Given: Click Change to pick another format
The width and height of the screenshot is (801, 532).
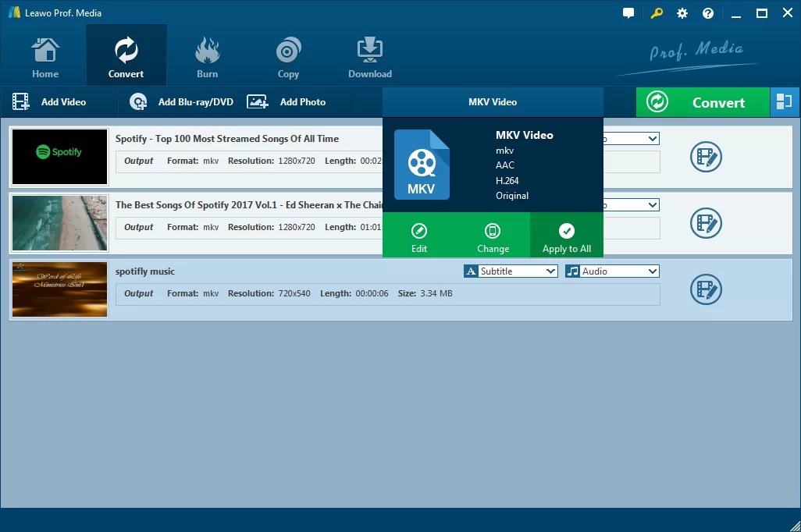Looking at the screenshot, I should tap(493, 236).
